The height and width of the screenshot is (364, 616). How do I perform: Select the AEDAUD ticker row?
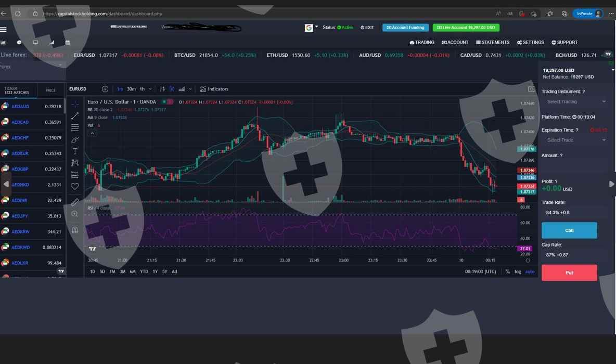pyautogui.click(x=32, y=107)
